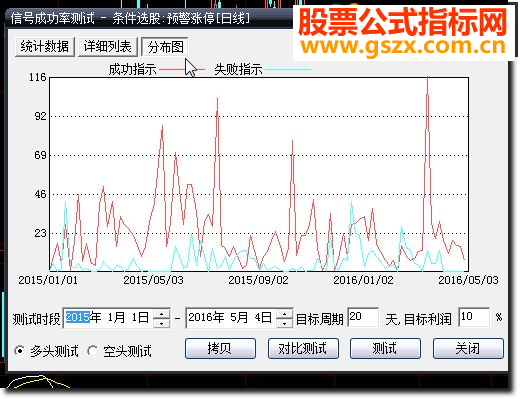Click the 2015/05/03 axis date label
Image resolution: width=520 pixels, height=399 pixels.
point(153,280)
